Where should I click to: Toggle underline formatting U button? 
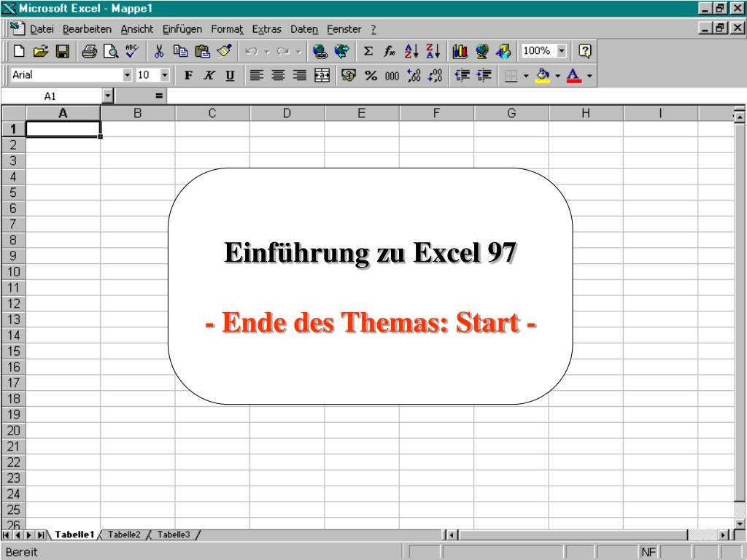point(230,75)
